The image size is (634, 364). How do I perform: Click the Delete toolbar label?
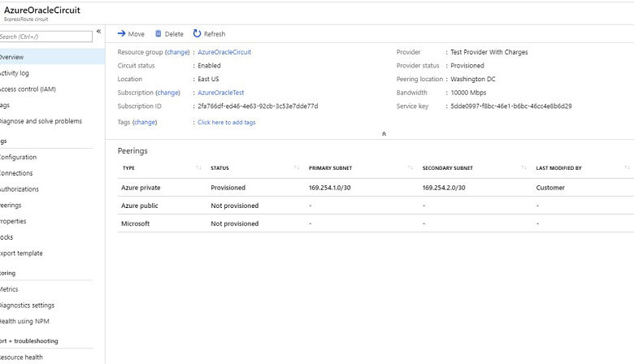point(174,34)
